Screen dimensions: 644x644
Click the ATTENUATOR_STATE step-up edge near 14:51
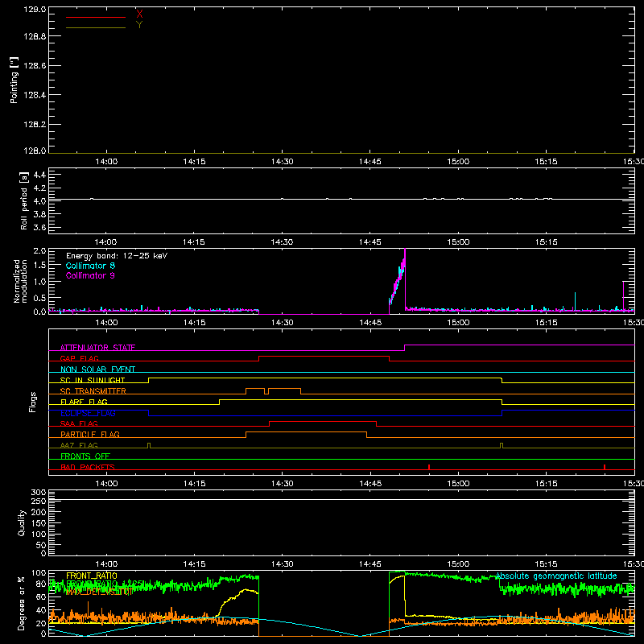coord(405,348)
